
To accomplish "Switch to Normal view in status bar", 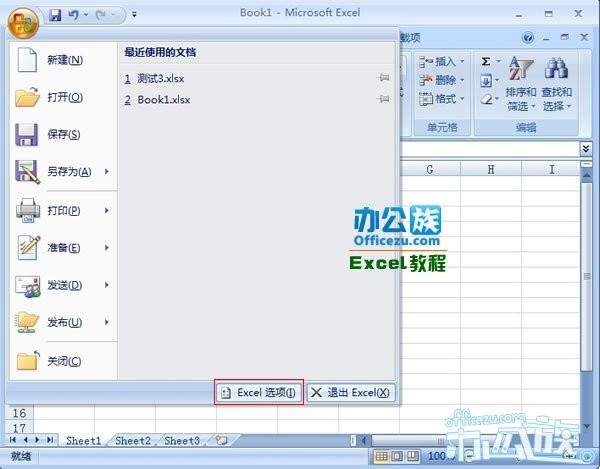I will point(381,456).
